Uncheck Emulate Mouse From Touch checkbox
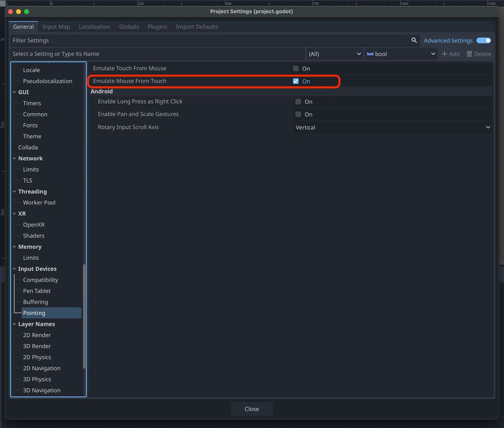The height and width of the screenshot is (428, 504). pos(296,81)
